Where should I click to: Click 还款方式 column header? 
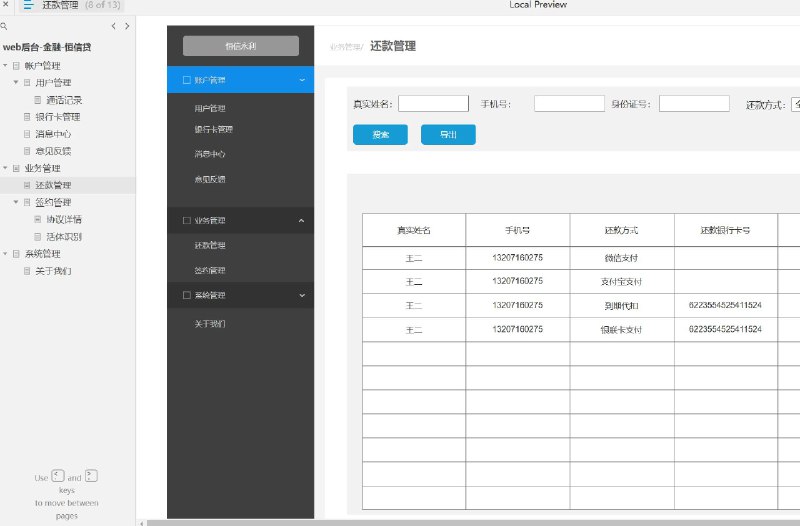[621, 230]
